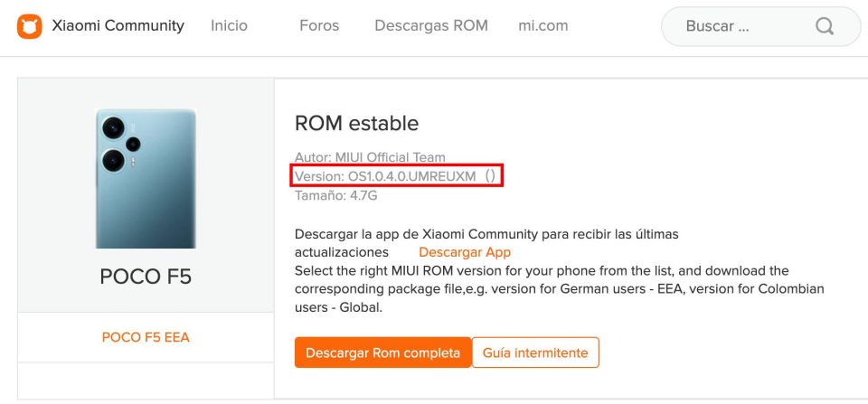
Task: Click the Xiaomi Community title text
Action: 118,25
